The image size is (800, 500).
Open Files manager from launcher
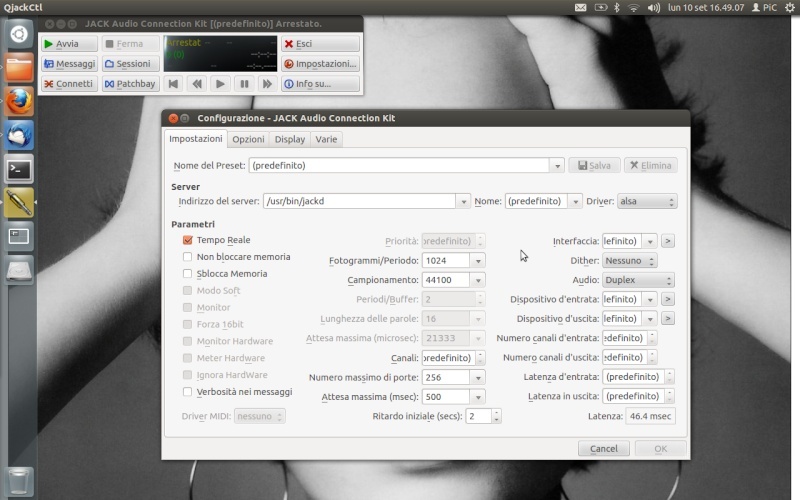(19, 68)
